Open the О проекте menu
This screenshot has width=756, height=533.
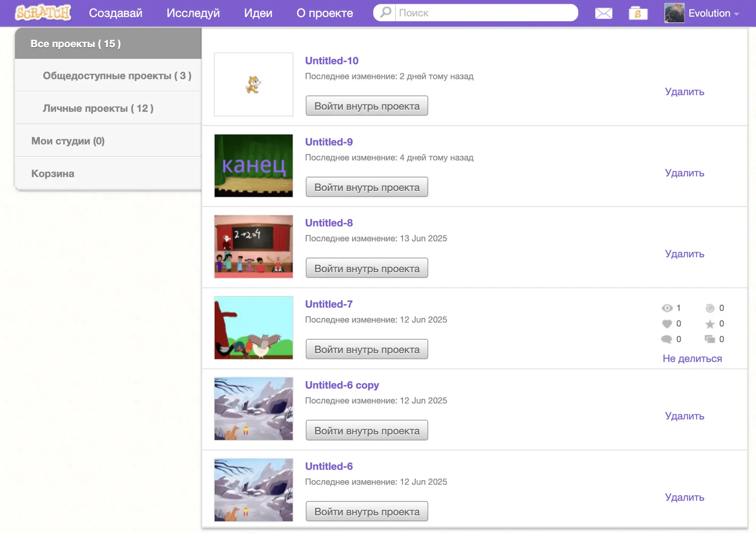coord(325,13)
